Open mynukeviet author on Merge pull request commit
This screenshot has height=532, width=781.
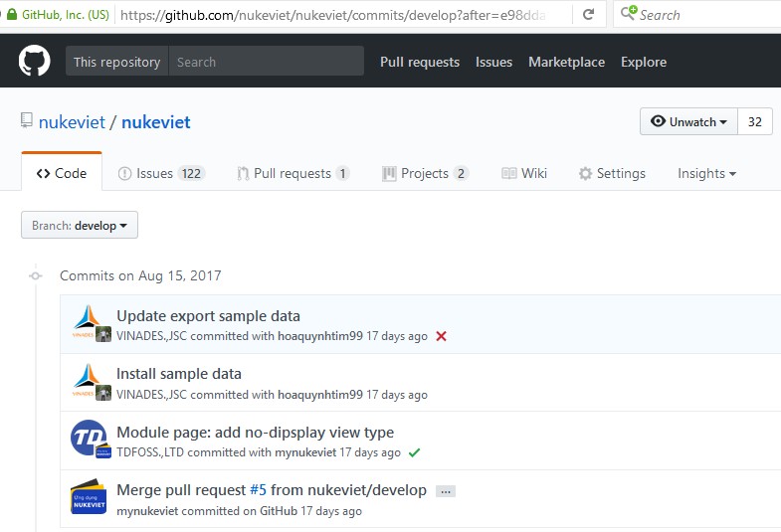click(147, 511)
